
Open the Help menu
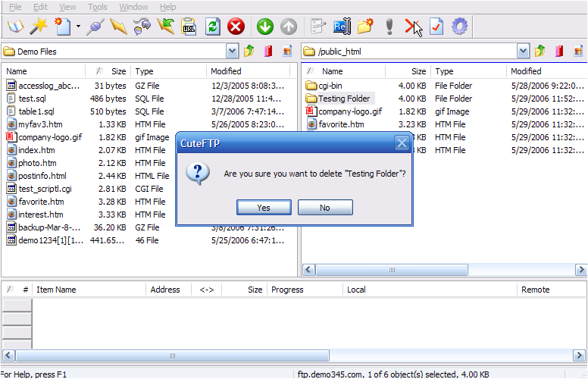167,7
